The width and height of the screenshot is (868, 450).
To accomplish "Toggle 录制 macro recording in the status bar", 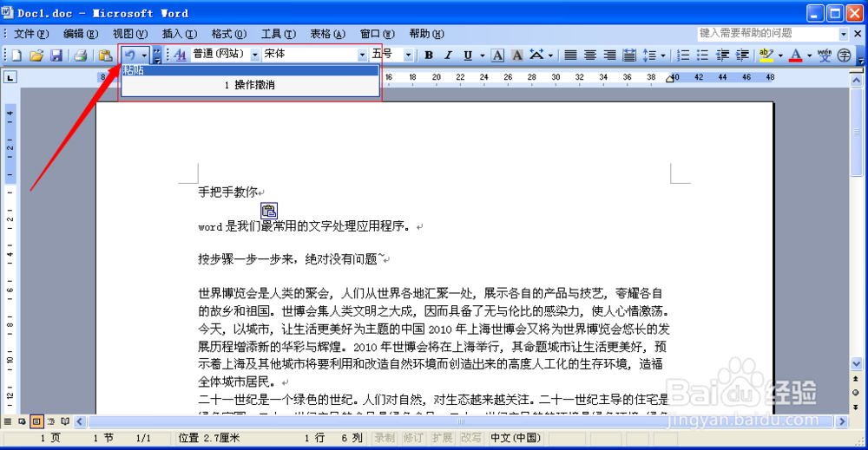I will pos(385,438).
